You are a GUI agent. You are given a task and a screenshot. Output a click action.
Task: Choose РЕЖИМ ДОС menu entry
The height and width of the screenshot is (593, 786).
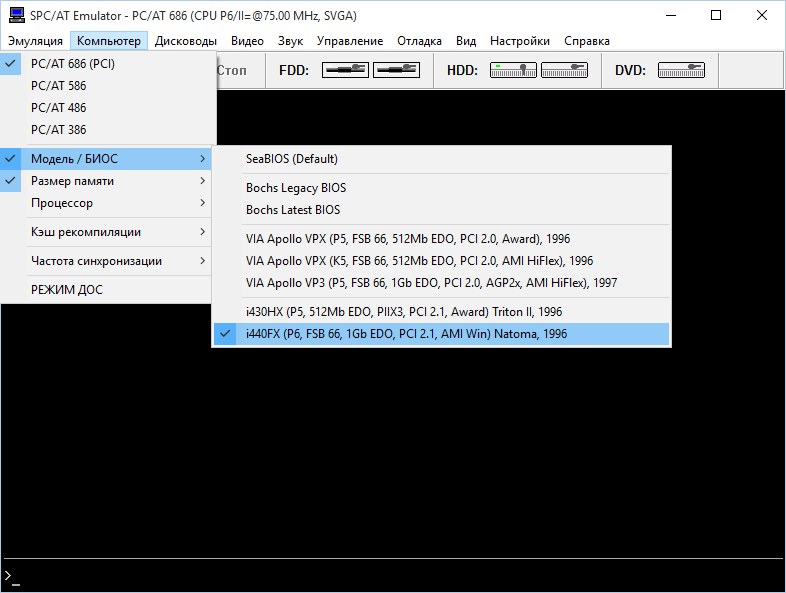coord(106,290)
